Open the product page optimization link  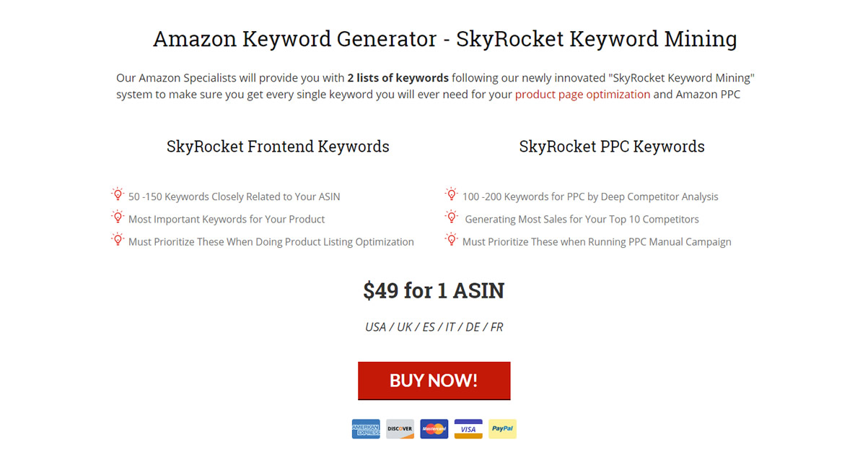(x=583, y=95)
